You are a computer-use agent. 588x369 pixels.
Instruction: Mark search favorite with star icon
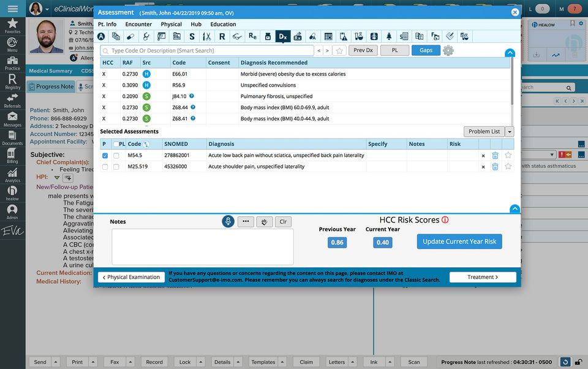tap(339, 51)
